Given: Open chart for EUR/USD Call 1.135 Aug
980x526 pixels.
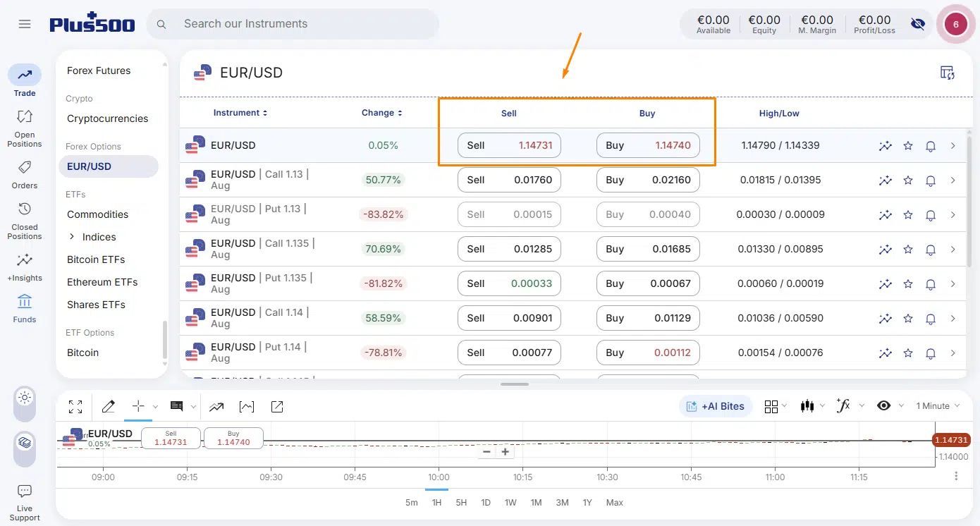Looking at the screenshot, I should (886, 250).
